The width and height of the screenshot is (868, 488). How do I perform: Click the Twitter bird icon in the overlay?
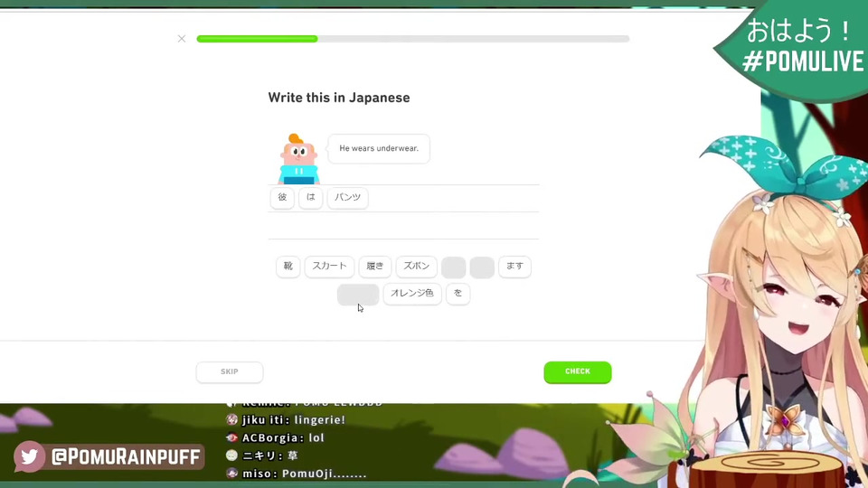tap(29, 456)
